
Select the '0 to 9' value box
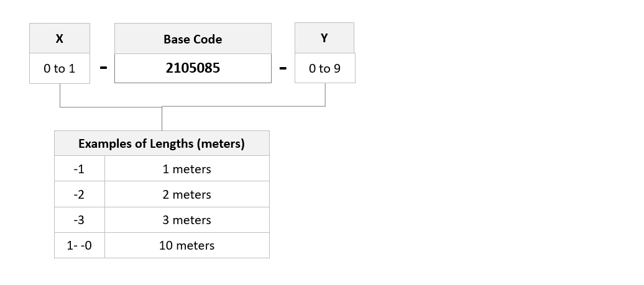(x=325, y=68)
